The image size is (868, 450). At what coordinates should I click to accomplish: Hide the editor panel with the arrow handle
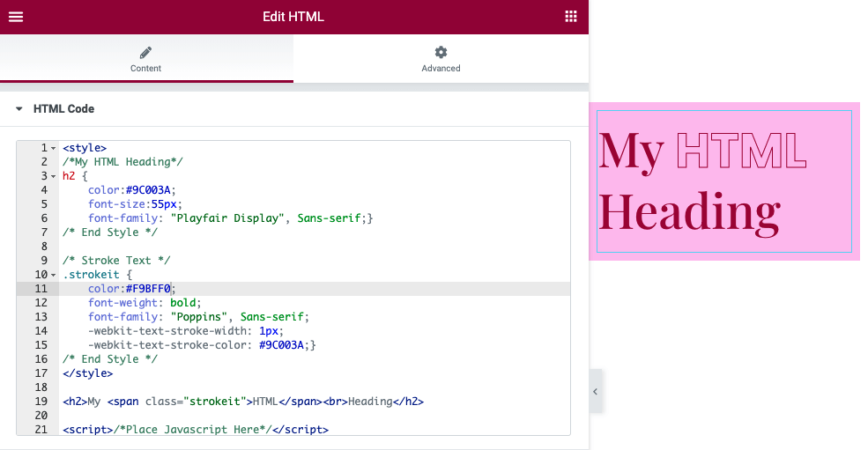click(595, 391)
